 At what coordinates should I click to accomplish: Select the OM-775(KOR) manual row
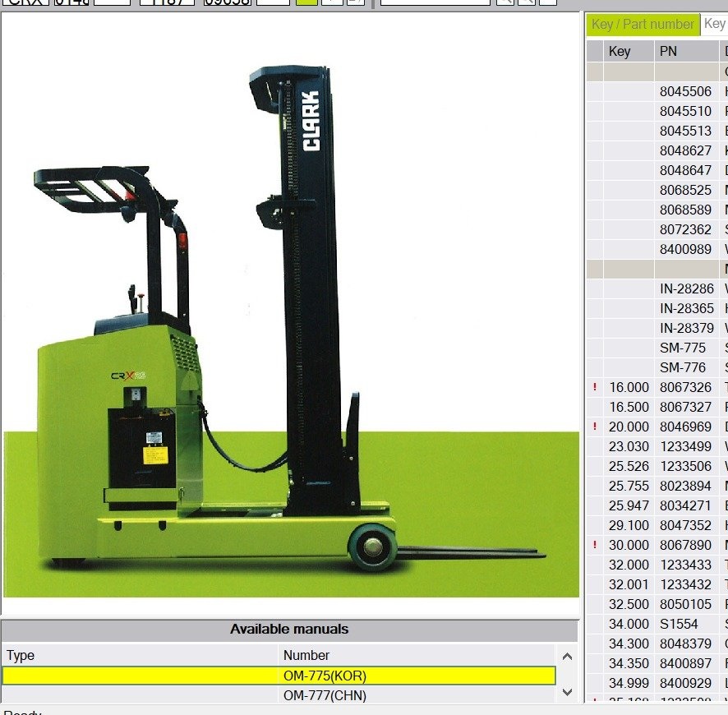(x=279, y=676)
